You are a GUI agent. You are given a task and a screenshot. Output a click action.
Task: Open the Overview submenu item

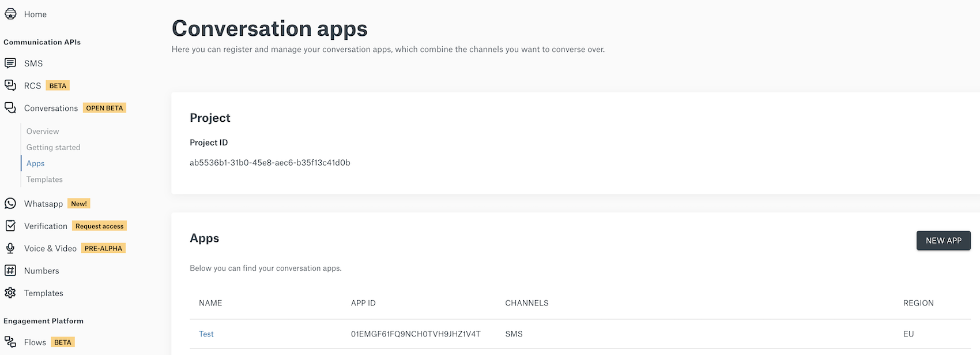(x=43, y=131)
